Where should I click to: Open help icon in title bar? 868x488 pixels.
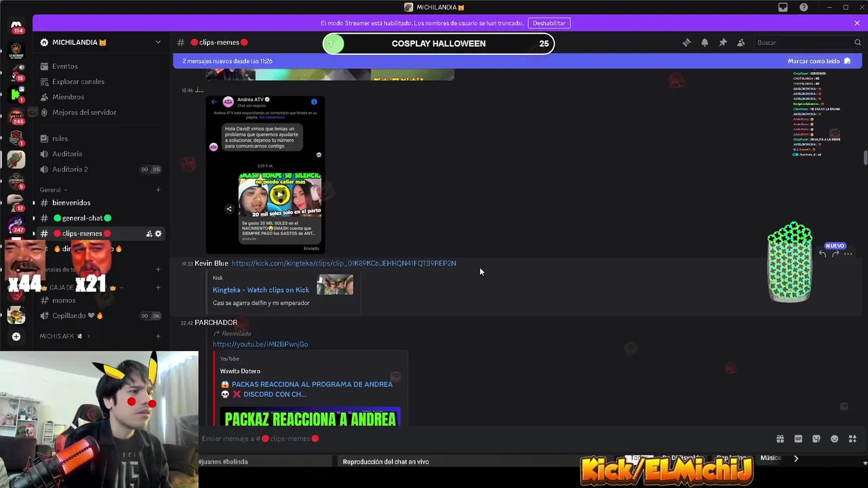(804, 7)
